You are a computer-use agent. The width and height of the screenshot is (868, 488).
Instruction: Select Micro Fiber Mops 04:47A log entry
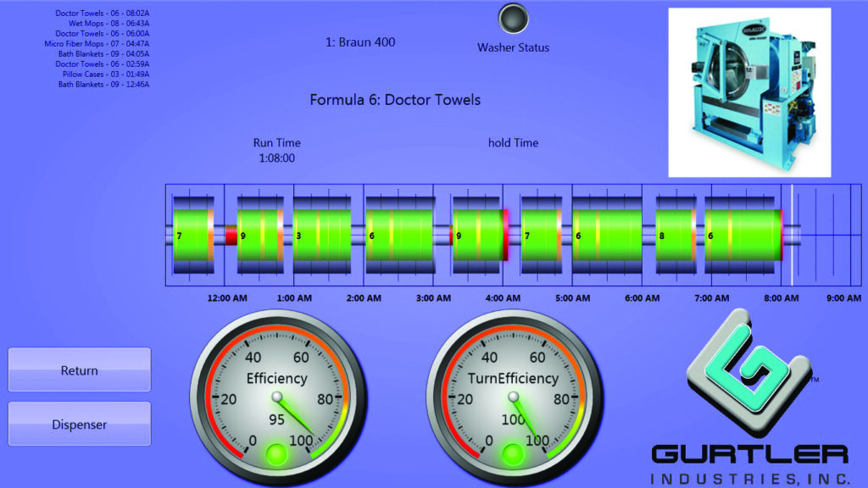coord(97,43)
